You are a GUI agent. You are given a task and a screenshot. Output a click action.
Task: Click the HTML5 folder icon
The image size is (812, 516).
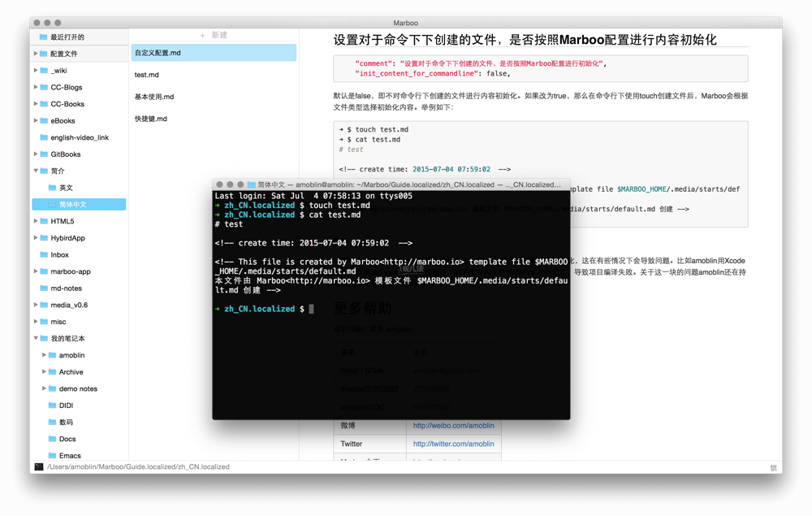[x=44, y=221]
